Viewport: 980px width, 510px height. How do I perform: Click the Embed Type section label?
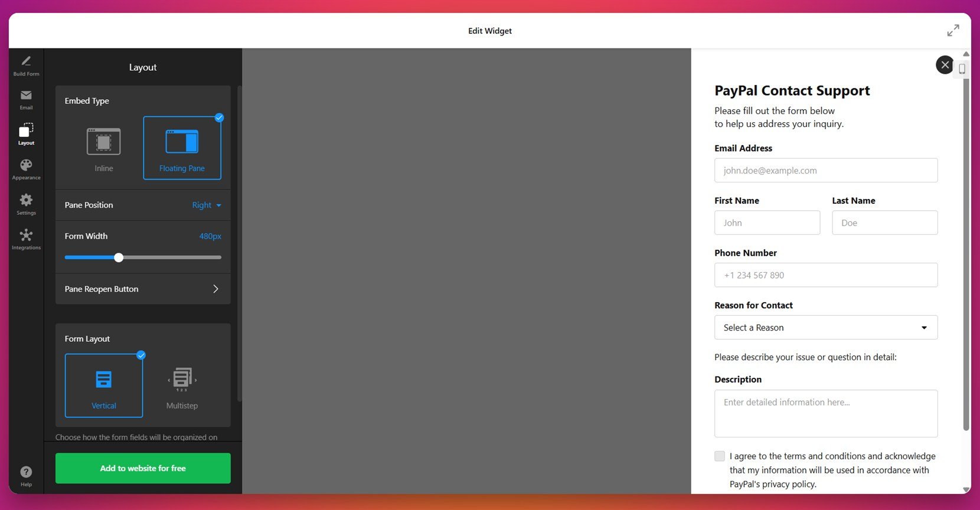click(x=87, y=101)
